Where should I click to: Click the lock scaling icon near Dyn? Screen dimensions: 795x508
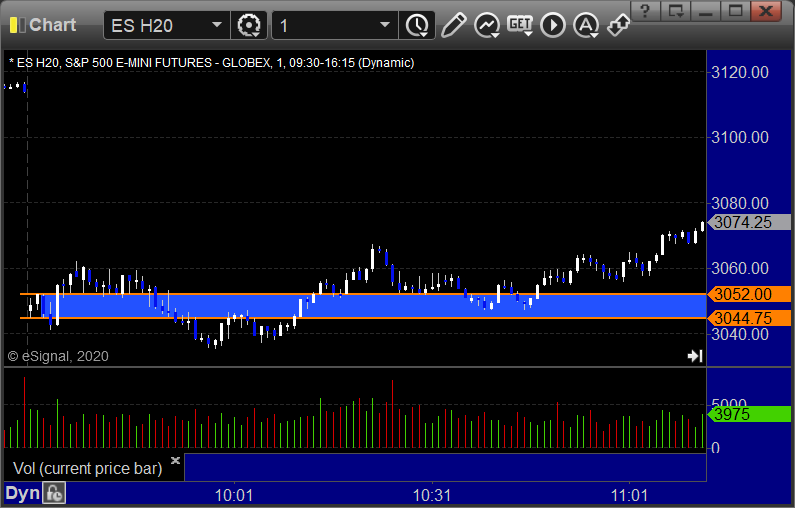pos(54,493)
